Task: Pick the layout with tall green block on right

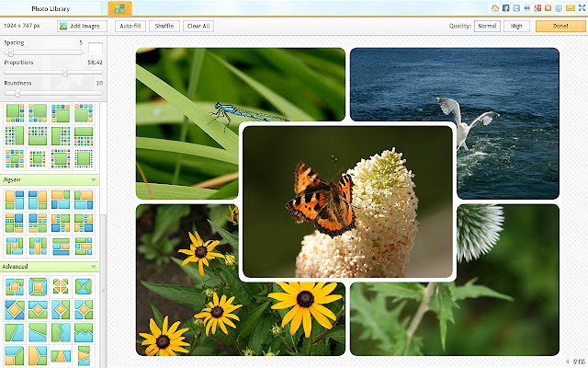Action: pyautogui.click(x=15, y=135)
